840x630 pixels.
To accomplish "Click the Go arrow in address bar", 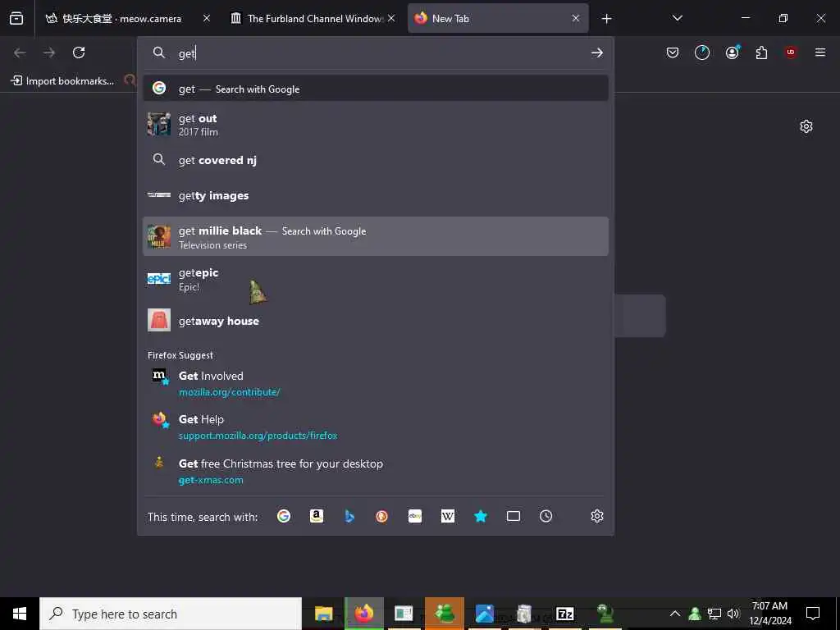I will (x=597, y=53).
